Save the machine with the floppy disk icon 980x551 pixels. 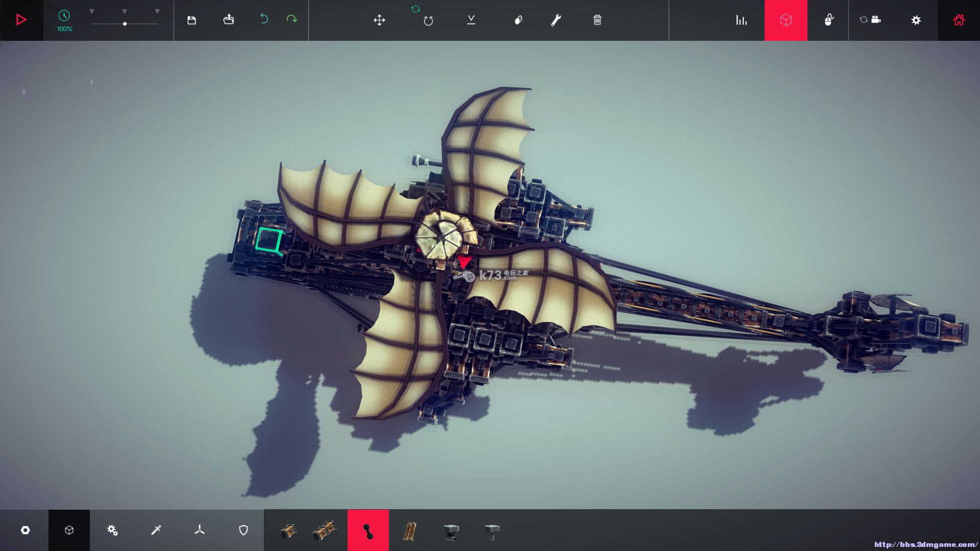pos(191,20)
